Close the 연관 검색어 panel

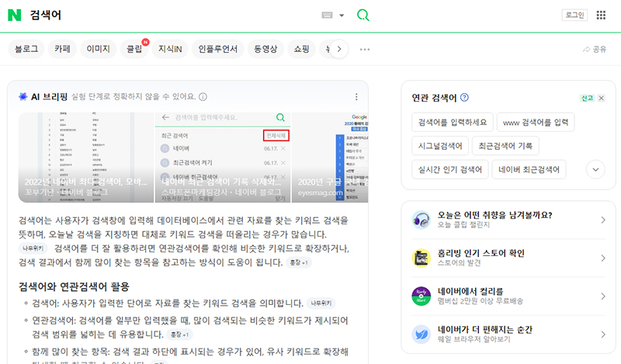(601, 98)
